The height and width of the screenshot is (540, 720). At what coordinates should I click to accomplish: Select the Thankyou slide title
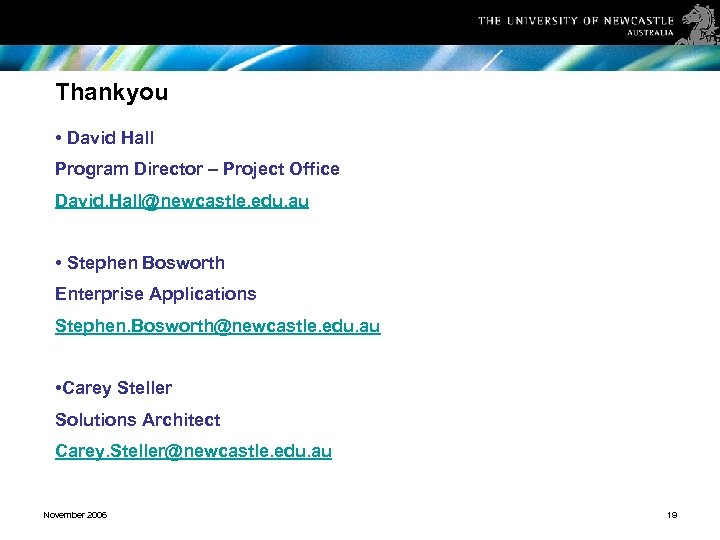112,92
